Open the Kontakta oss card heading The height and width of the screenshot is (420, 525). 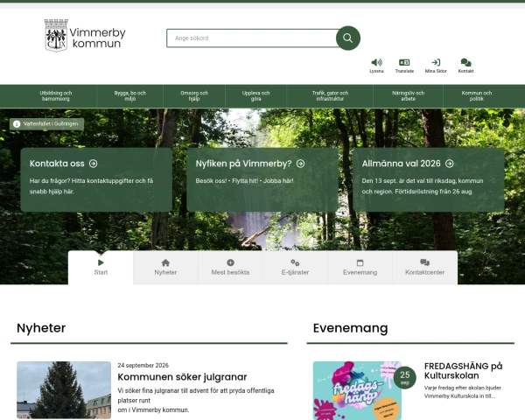[57, 164]
